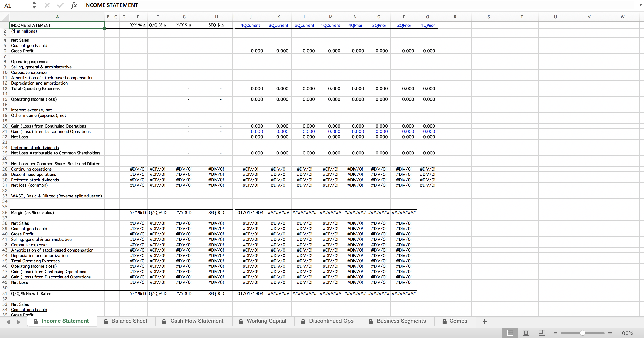The width and height of the screenshot is (644, 338).
Task: Switch to the Working Capital tab
Action: 263,321
